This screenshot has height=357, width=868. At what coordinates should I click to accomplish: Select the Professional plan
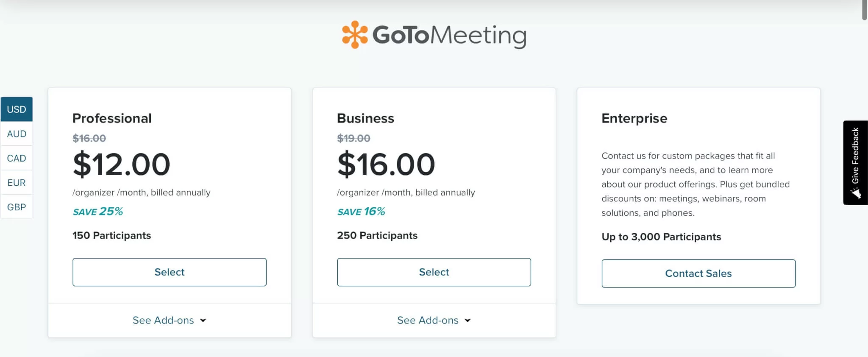click(170, 272)
